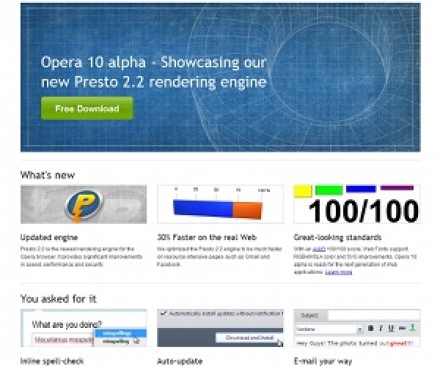Toggle the Bold icon in email toolbar
The image size is (440, 366).
pos(370,328)
